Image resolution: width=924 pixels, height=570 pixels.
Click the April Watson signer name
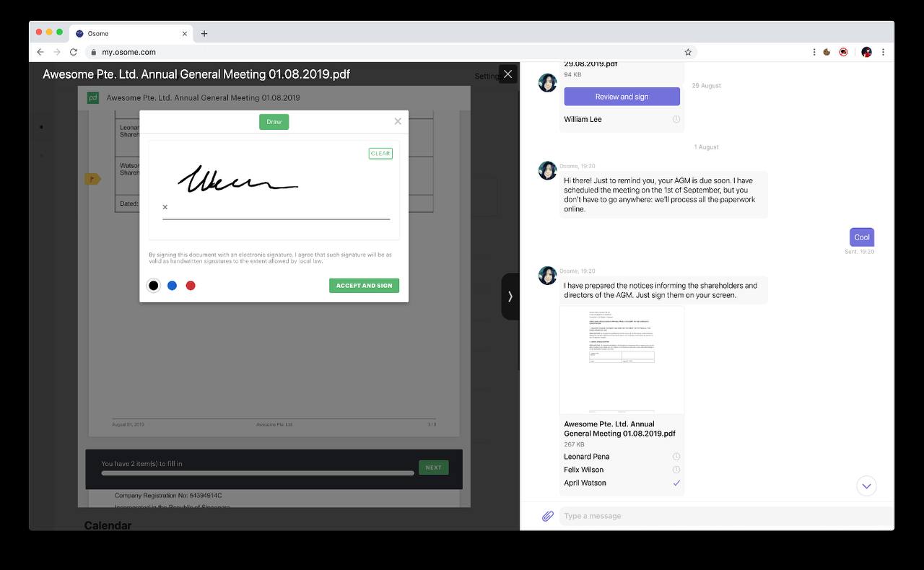(585, 483)
